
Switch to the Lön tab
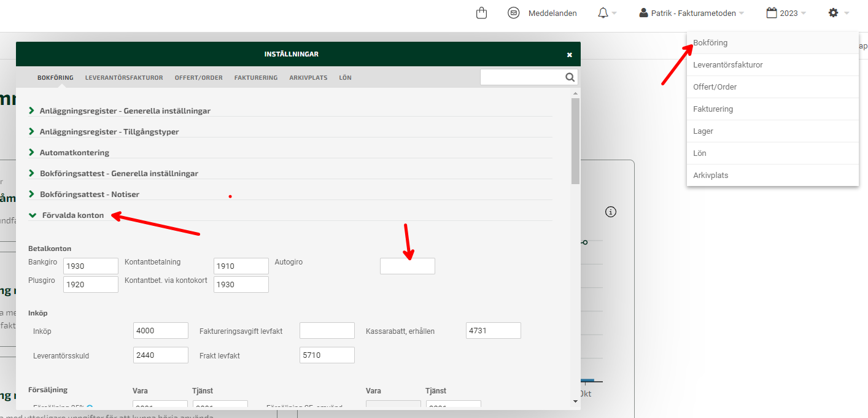[345, 78]
